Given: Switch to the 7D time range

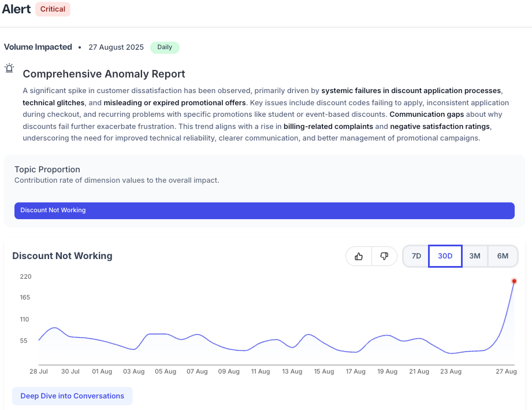Looking at the screenshot, I should point(416,256).
